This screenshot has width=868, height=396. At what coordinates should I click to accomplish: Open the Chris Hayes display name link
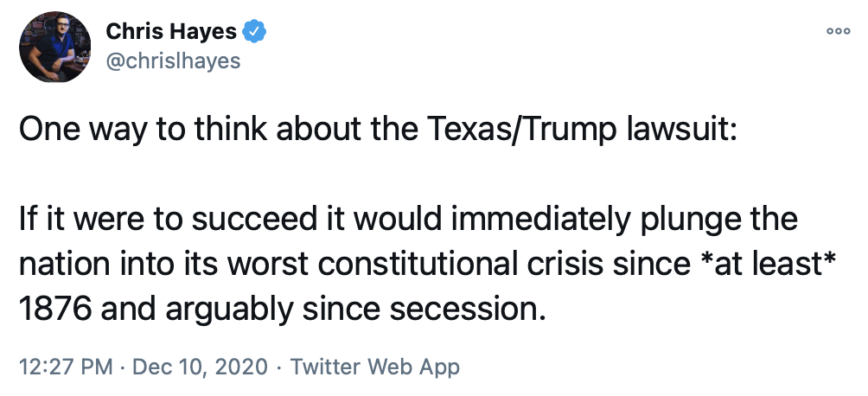[x=173, y=33]
